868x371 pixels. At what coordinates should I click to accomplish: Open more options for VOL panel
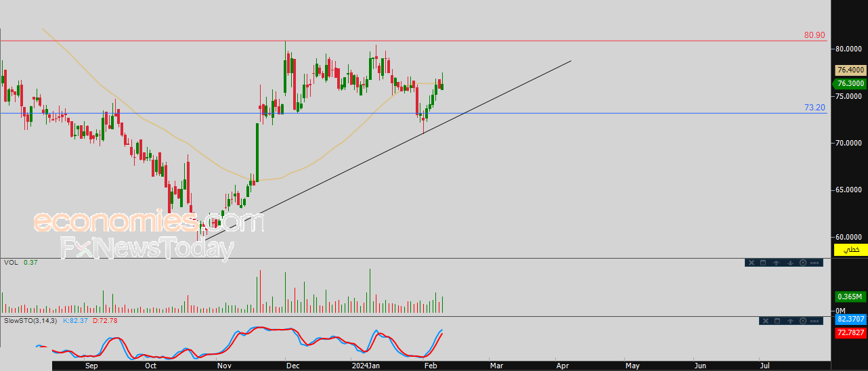click(x=815, y=263)
